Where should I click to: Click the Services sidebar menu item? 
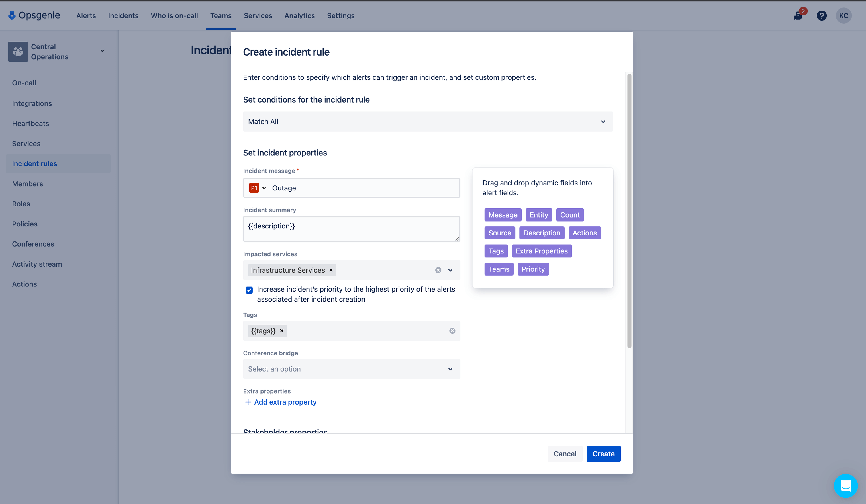26,144
